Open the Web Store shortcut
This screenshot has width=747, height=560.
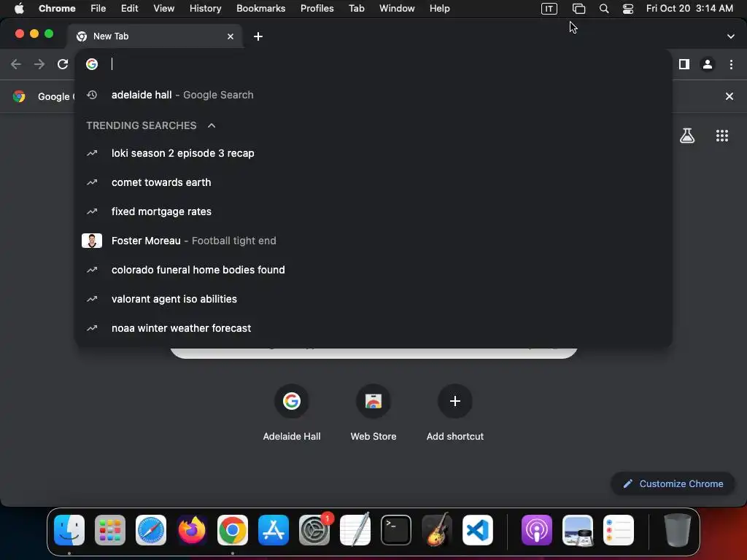[373, 413]
